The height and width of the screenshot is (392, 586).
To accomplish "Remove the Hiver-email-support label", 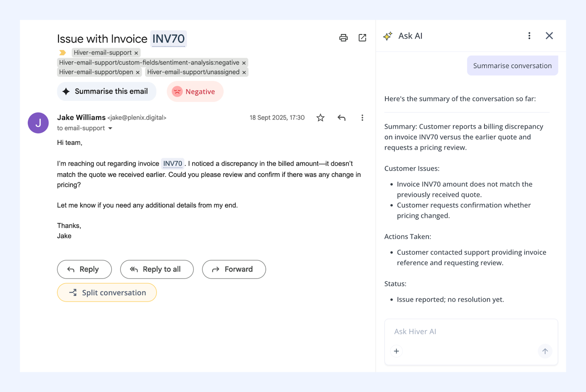I will [136, 53].
